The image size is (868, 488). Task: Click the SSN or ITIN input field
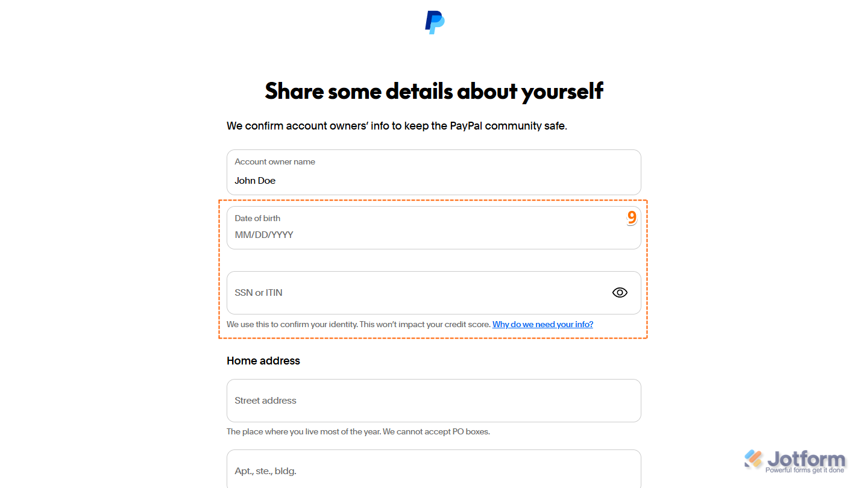tap(422, 292)
